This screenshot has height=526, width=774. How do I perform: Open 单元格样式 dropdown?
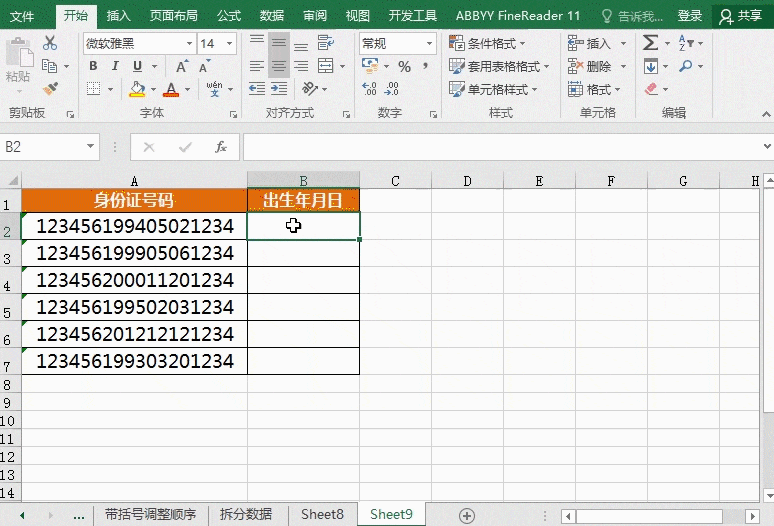click(493, 89)
